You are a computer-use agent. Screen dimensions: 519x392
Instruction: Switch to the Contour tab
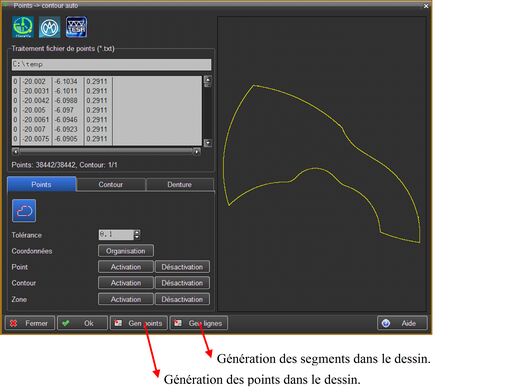click(x=111, y=184)
